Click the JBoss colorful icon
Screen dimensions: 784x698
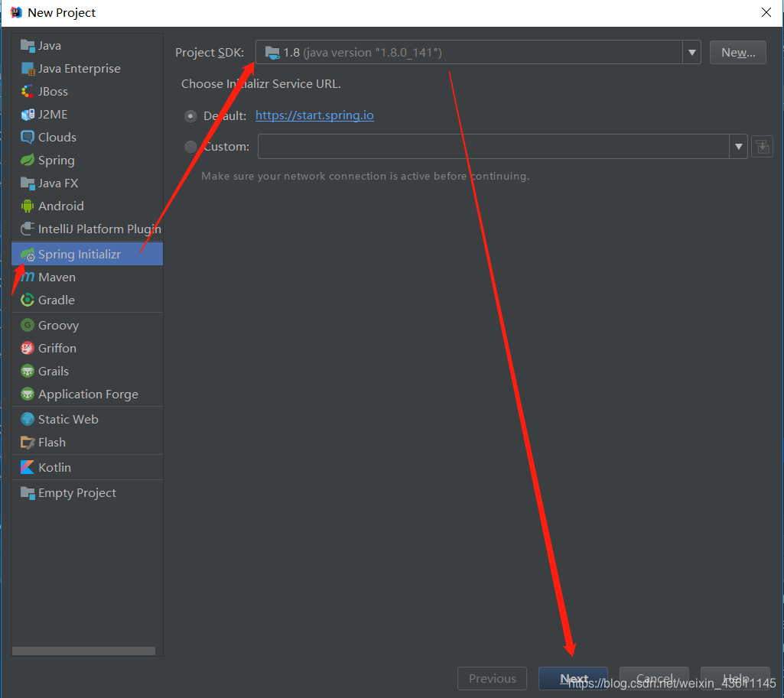point(28,92)
